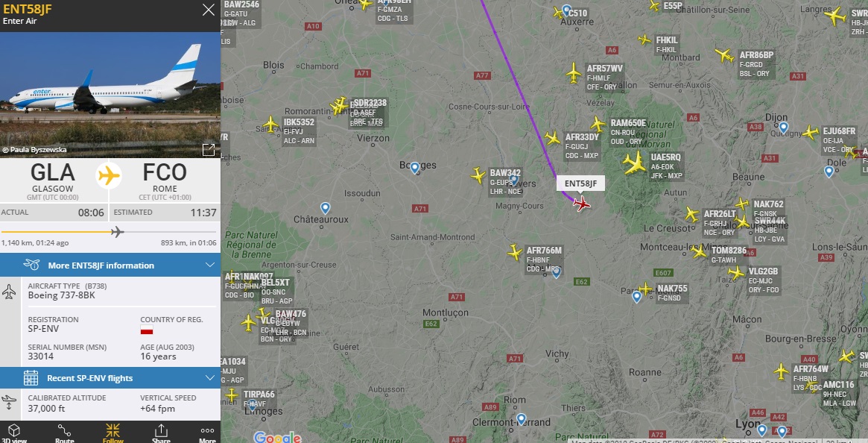Enlarge the aircraft photo via expand icon

point(209,150)
